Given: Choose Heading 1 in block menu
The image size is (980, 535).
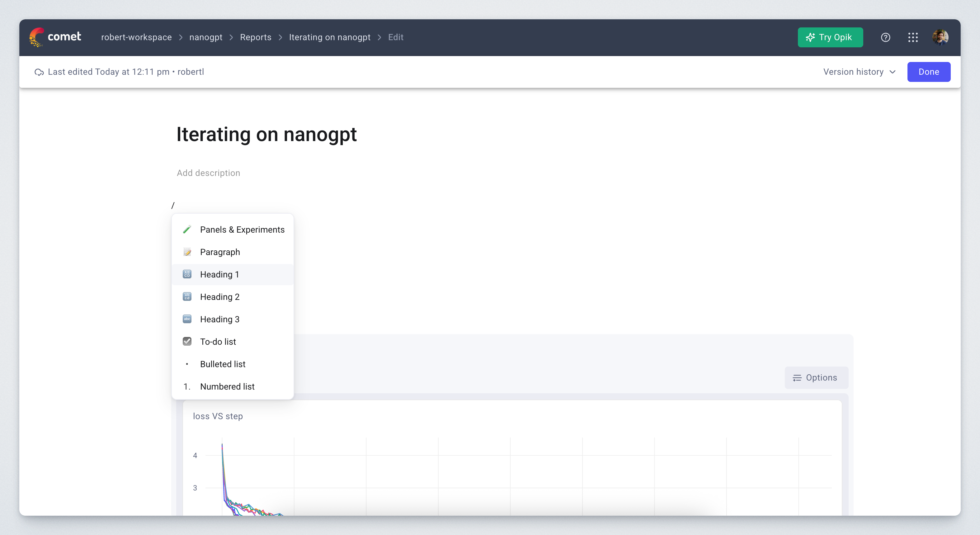Looking at the screenshot, I should point(219,274).
